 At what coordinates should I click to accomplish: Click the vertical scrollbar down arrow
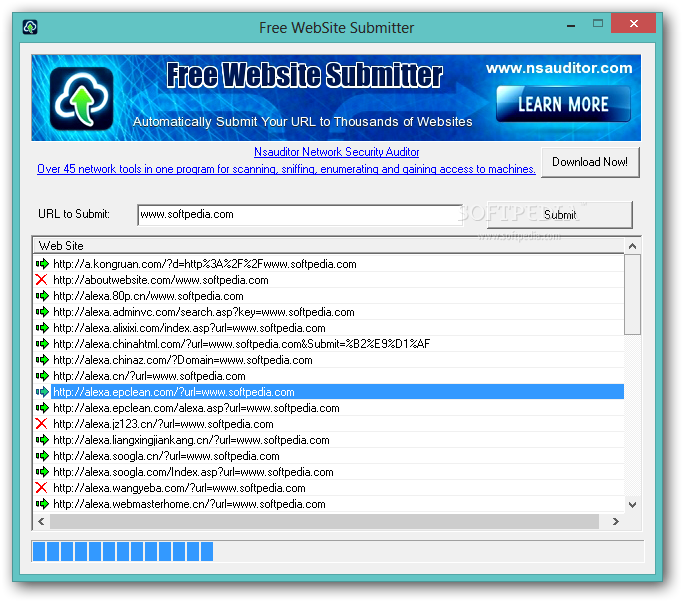click(x=632, y=504)
